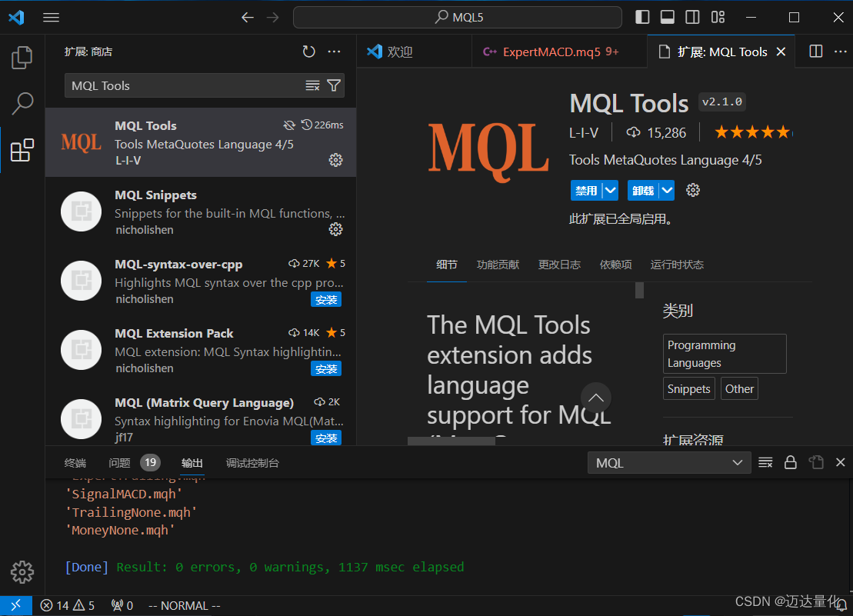Close the bottom panel
This screenshot has height=616, width=853.
pos(841,463)
